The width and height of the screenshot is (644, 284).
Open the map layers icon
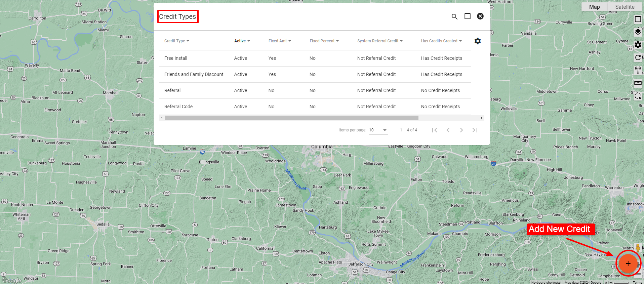point(638,32)
